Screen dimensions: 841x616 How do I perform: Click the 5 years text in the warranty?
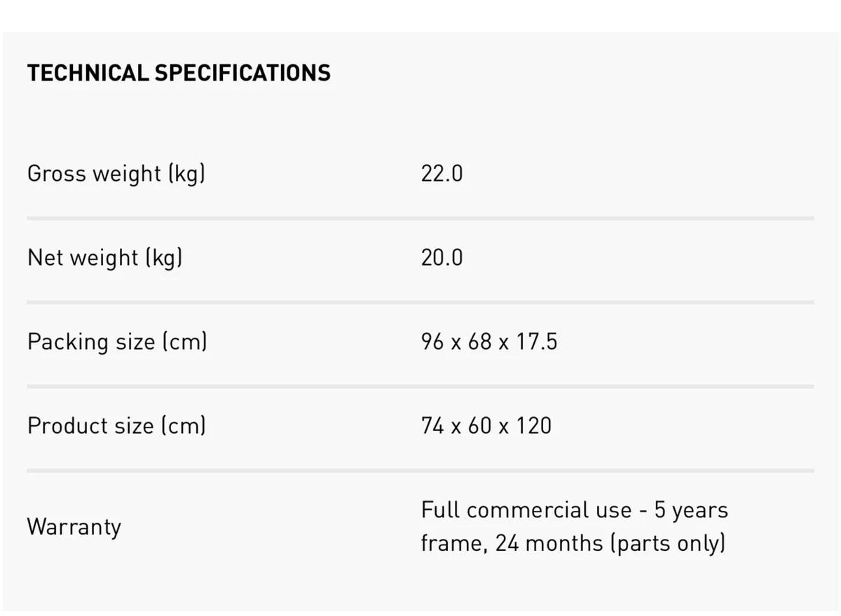click(x=691, y=510)
